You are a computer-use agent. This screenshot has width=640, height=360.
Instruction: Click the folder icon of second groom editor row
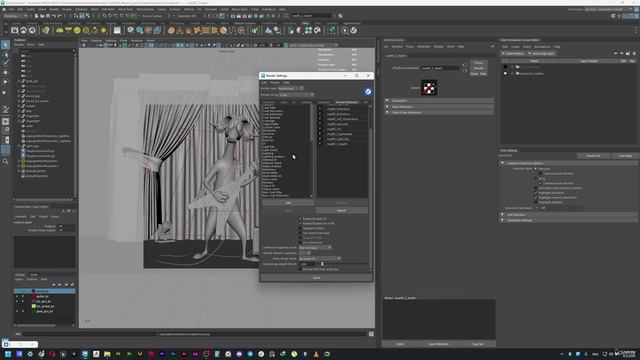click(517, 73)
